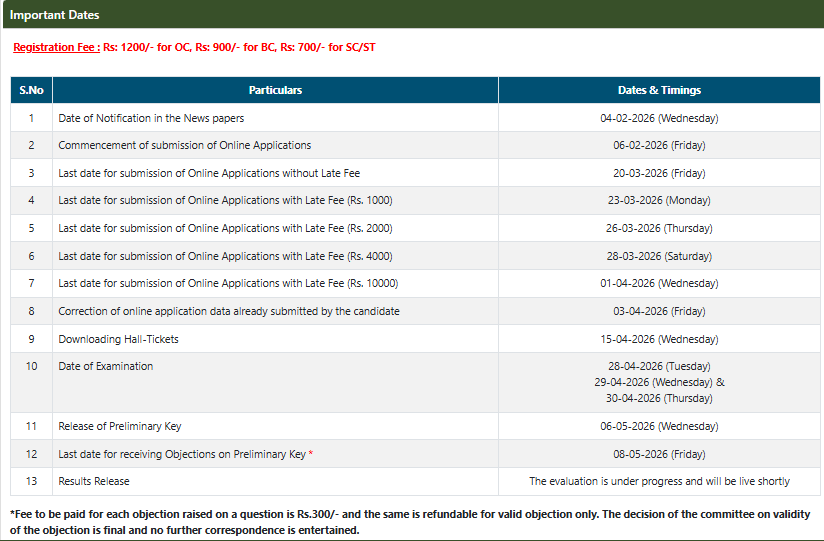Select exam date '28-04-2026 (Tuesday)'
The height and width of the screenshot is (541, 824).
660,366
